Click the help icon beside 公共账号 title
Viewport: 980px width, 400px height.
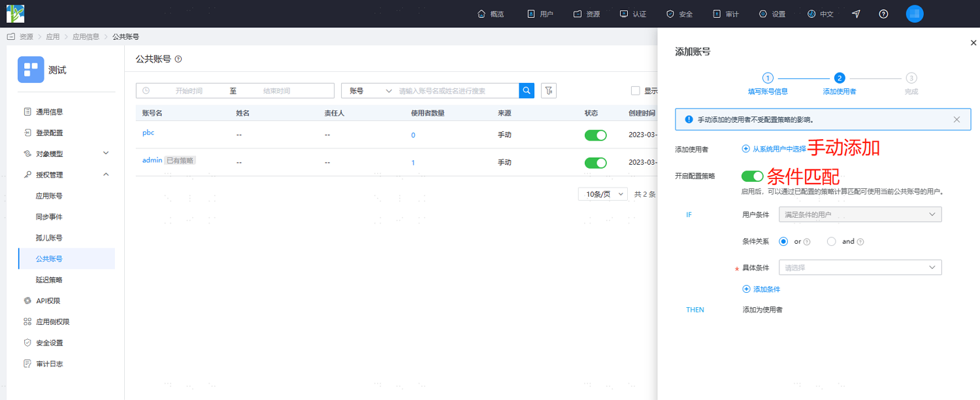point(178,59)
